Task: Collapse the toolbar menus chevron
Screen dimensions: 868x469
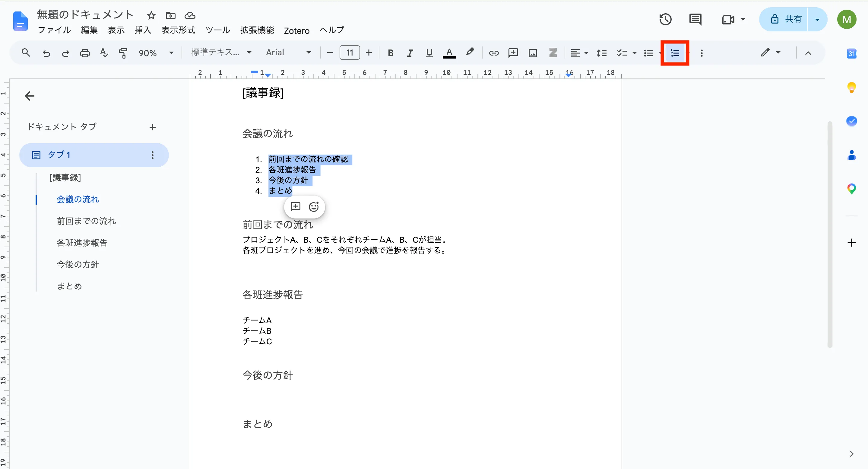Action: coord(808,53)
